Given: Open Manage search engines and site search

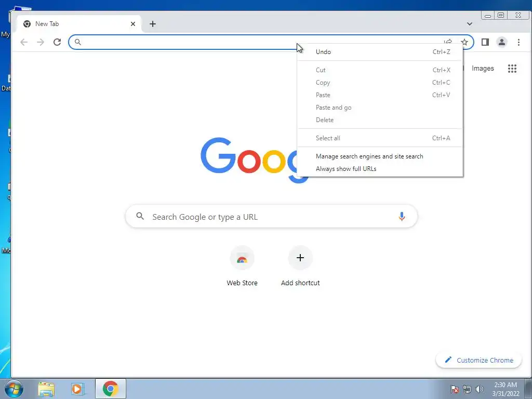Looking at the screenshot, I should [380, 156].
